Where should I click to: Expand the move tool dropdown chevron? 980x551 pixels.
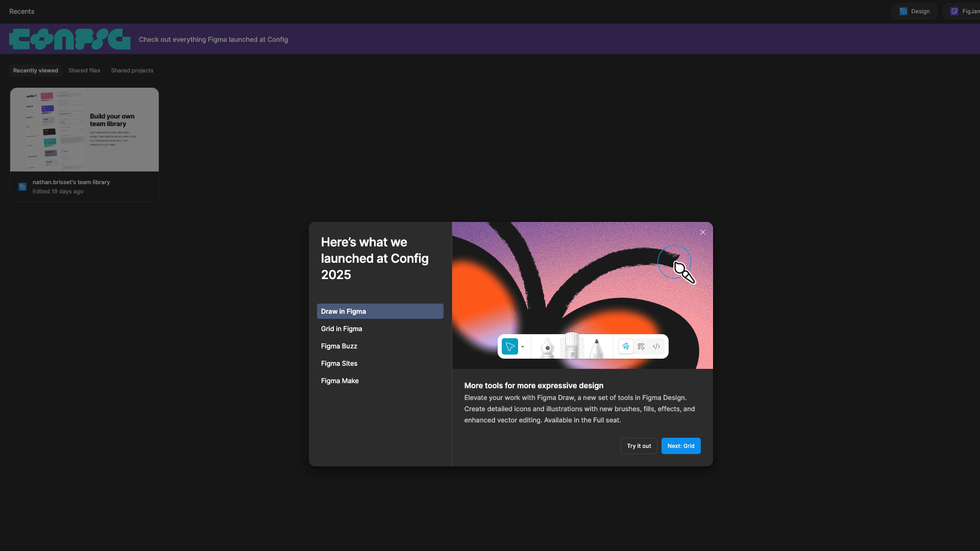point(523,347)
